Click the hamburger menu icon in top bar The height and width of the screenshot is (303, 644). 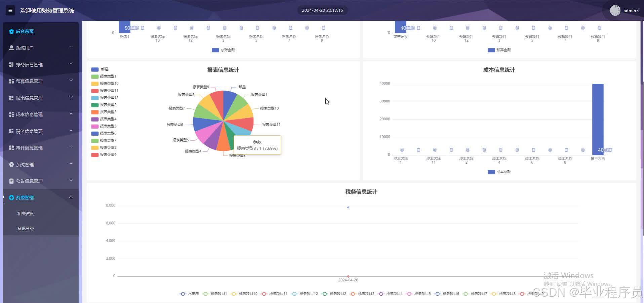10,10
